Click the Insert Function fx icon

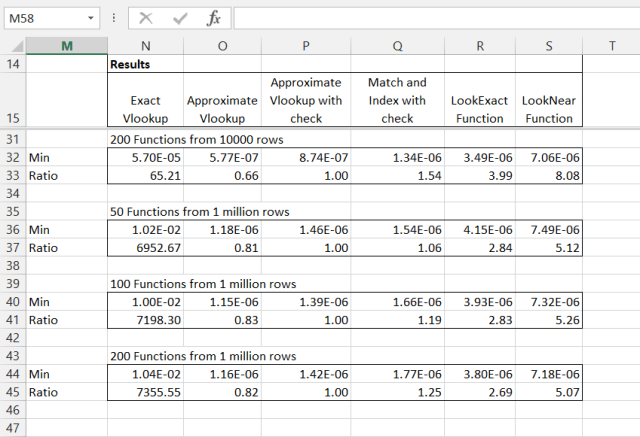[x=214, y=18]
